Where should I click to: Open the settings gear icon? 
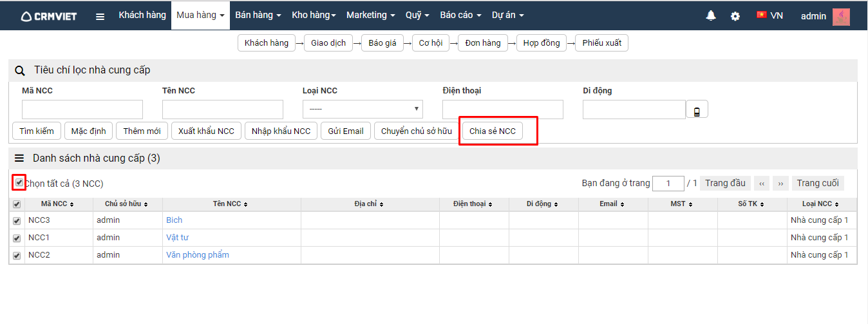coord(735,16)
